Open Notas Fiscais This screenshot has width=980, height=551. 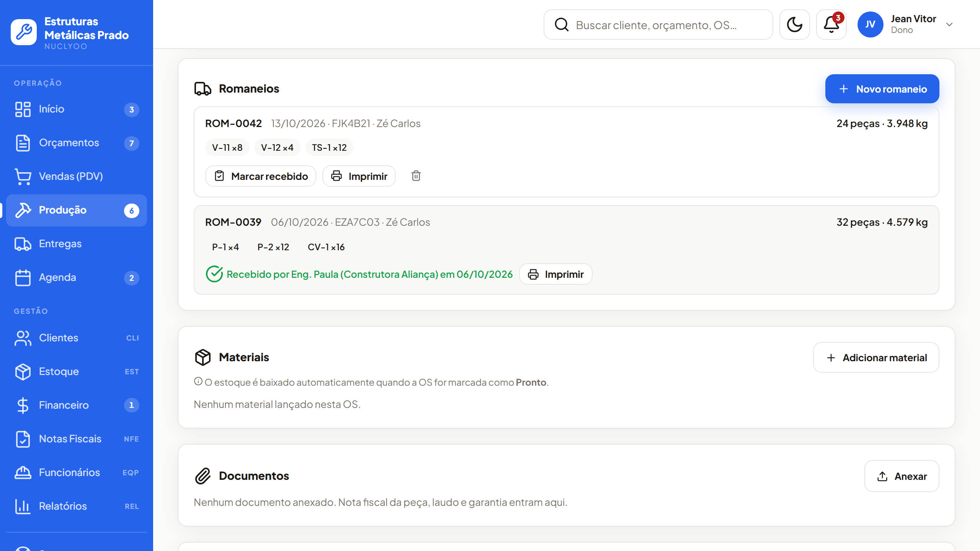tap(77, 439)
